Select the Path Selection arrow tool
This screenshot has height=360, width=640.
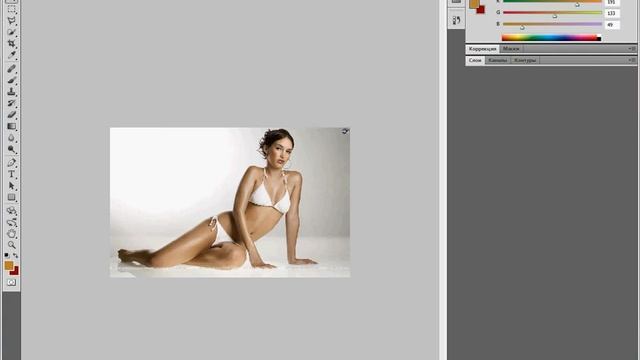point(11,186)
